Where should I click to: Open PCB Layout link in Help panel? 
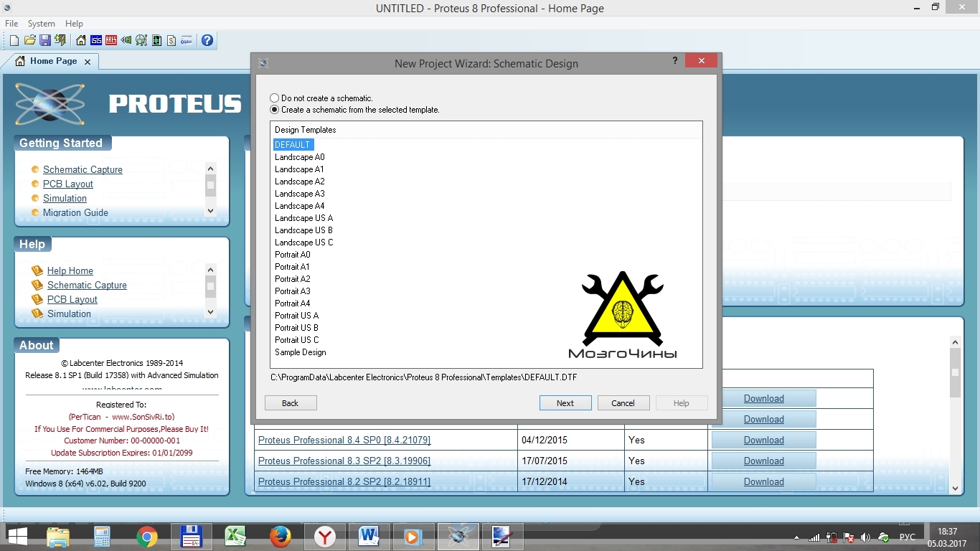pos(72,299)
